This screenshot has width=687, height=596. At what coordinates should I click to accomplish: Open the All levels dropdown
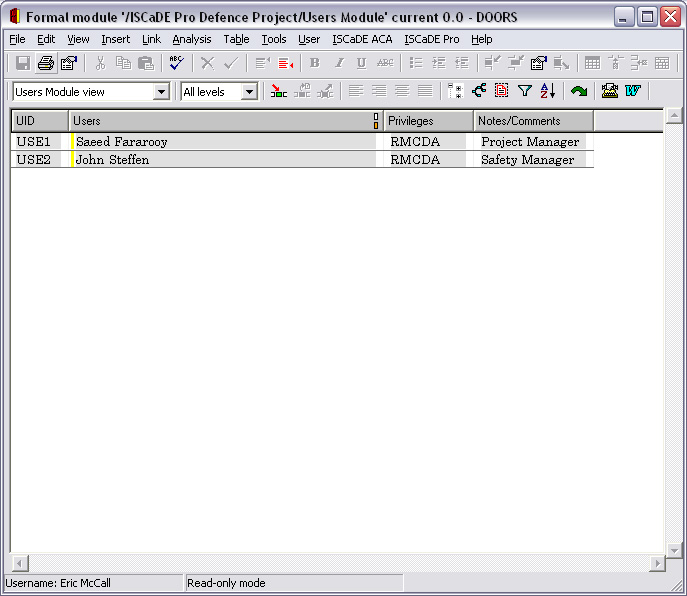(249, 92)
